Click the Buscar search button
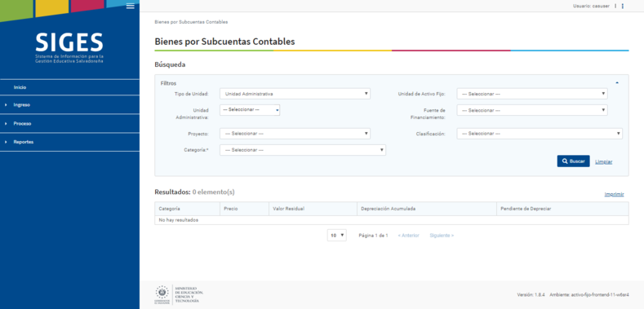Screen dimensions: 644x309 tap(573, 161)
